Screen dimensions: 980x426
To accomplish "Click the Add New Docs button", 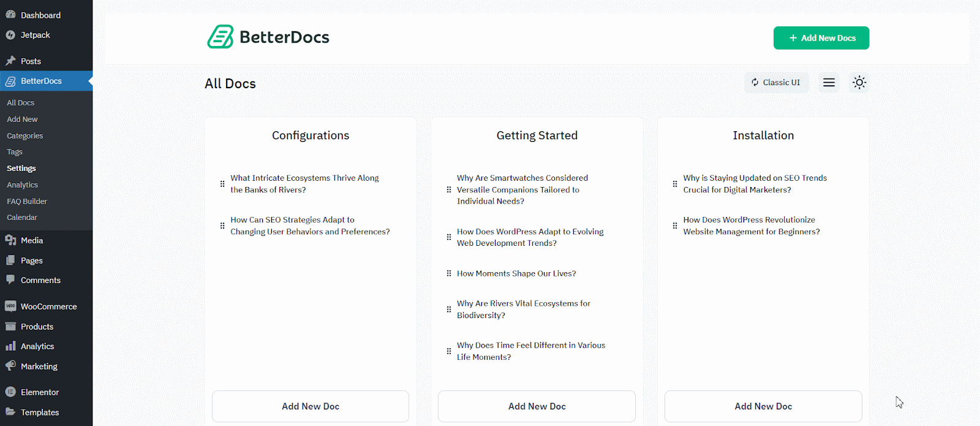I will [x=821, y=38].
